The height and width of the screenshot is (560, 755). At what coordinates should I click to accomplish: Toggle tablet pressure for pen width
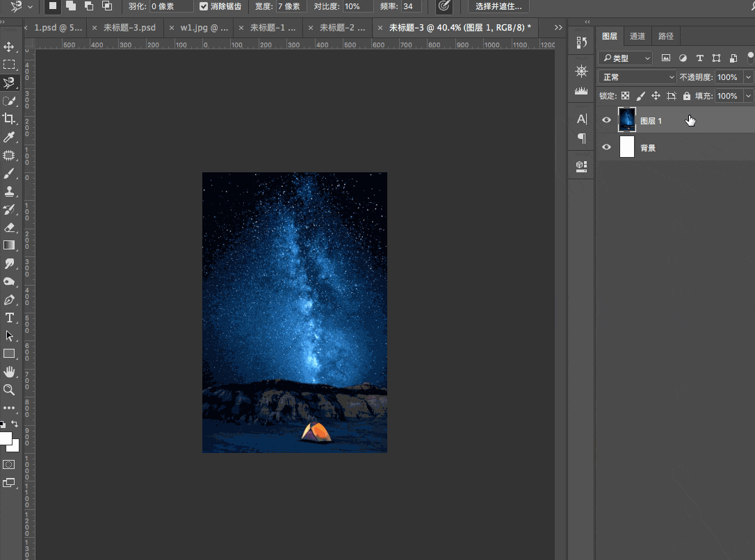click(x=444, y=6)
